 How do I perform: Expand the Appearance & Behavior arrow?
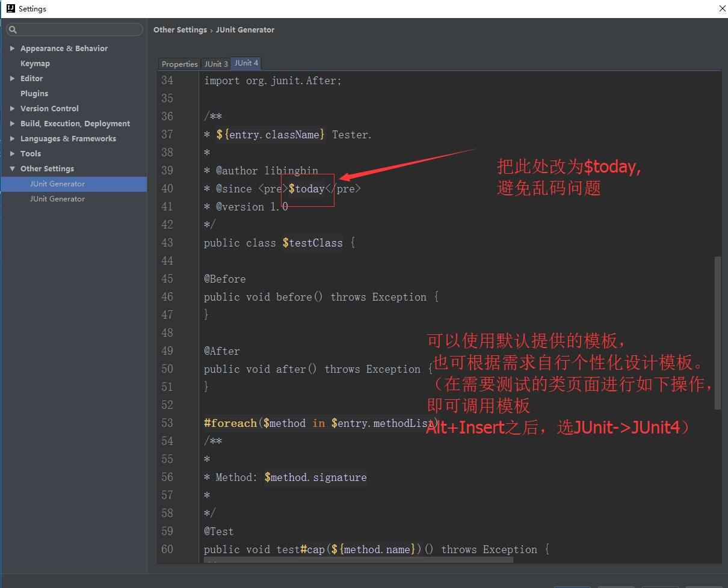[12, 48]
